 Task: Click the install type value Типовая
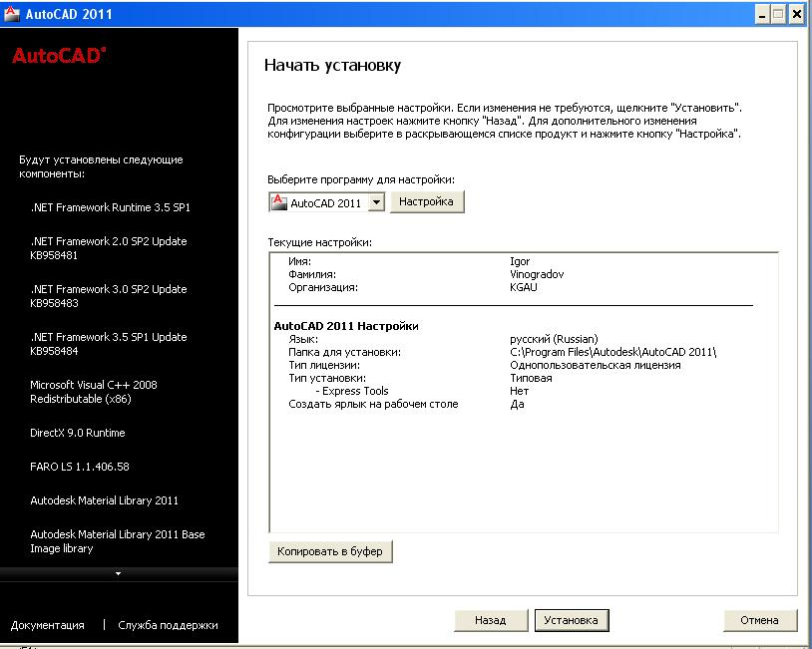pyautogui.click(x=532, y=378)
